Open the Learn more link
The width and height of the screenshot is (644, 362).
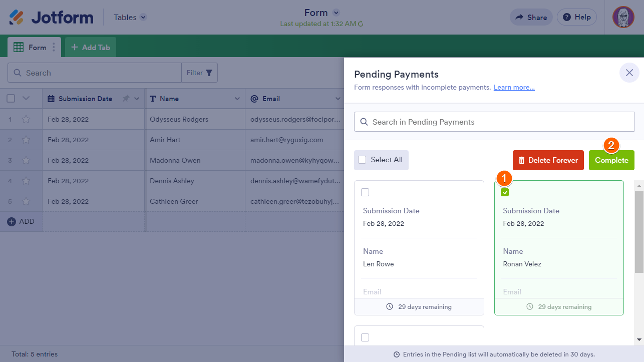coord(514,88)
